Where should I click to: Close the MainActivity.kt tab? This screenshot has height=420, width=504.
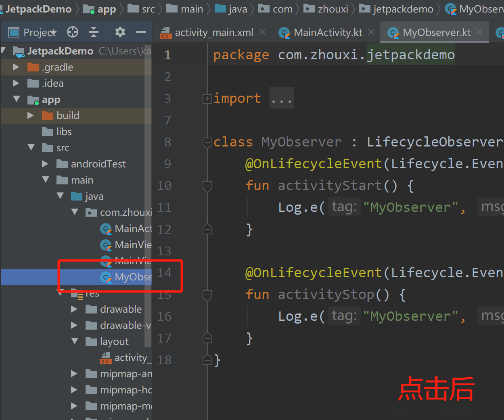tap(371, 32)
